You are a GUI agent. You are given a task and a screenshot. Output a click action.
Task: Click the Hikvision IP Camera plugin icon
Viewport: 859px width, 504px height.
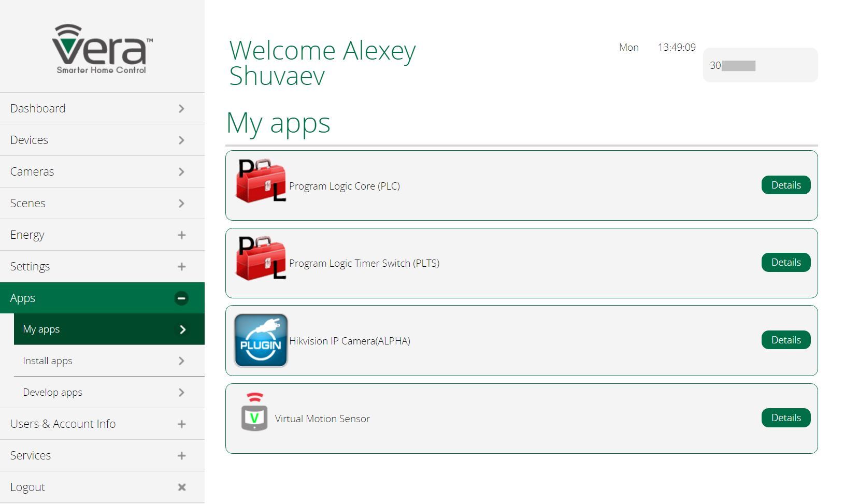tap(261, 340)
